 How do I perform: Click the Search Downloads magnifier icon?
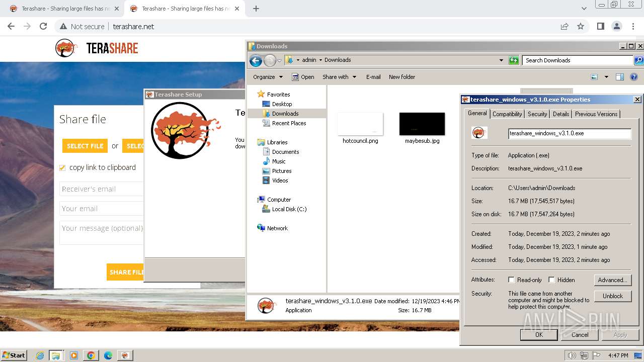[638, 60]
